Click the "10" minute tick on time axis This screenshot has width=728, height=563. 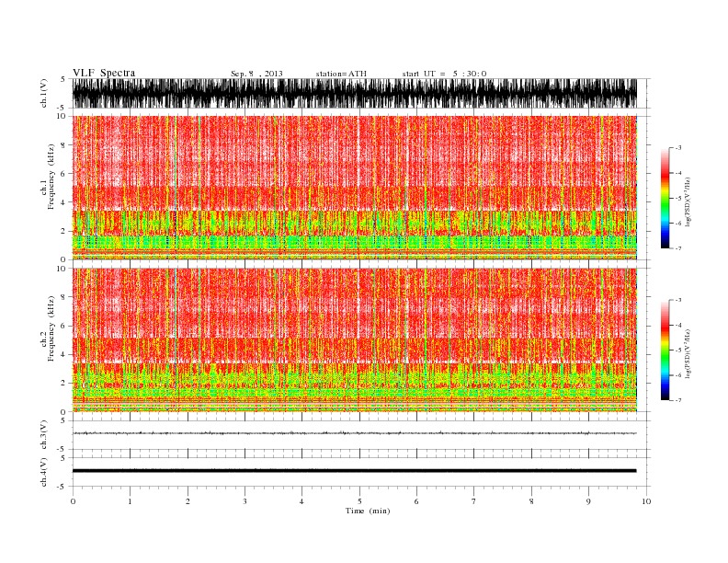[646, 501]
